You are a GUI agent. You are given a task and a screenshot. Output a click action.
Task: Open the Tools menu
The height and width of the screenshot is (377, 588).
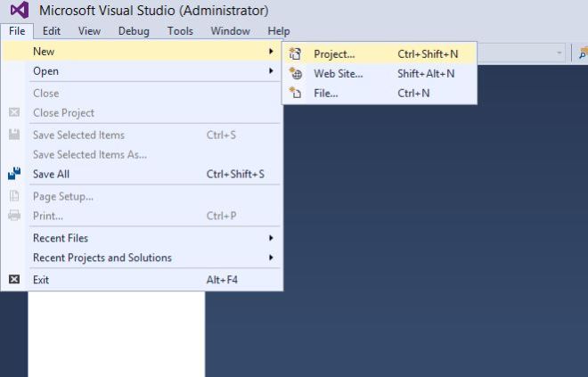coord(180,31)
